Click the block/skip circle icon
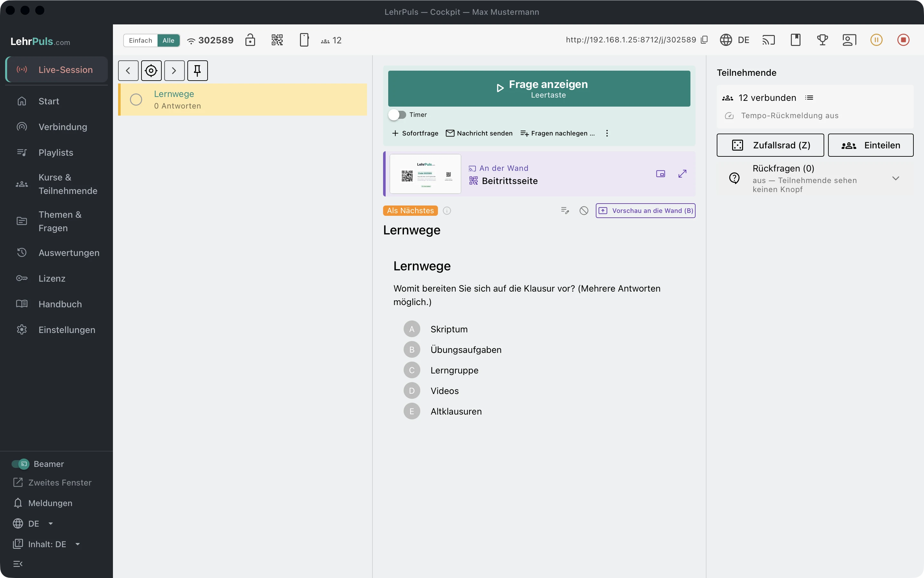Image resolution: width=924 pixels, height=578 pixels. [x=584, y=211]
